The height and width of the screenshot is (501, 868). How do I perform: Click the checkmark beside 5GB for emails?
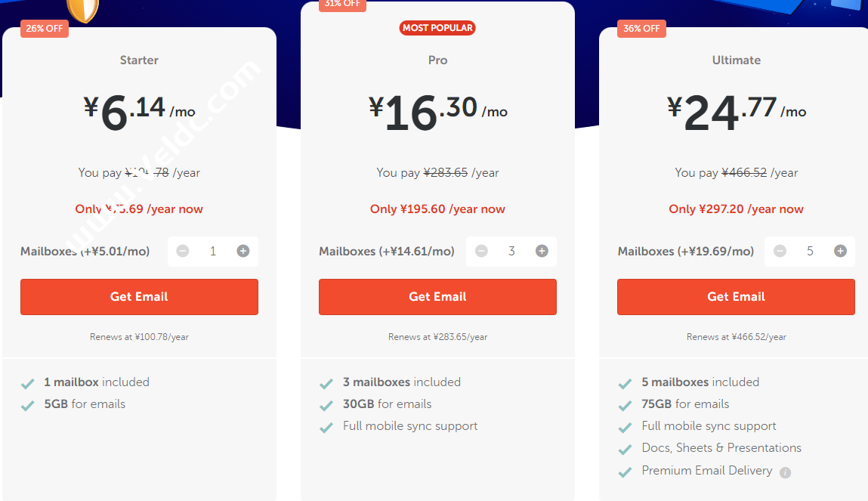[x=28, y=405]
